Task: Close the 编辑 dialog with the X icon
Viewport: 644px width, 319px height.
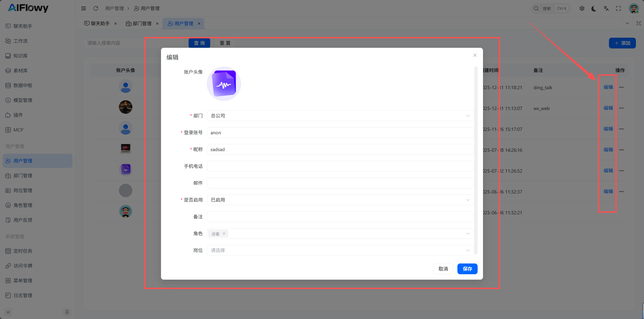Action: pyautogui.click(x=475, y=55)
